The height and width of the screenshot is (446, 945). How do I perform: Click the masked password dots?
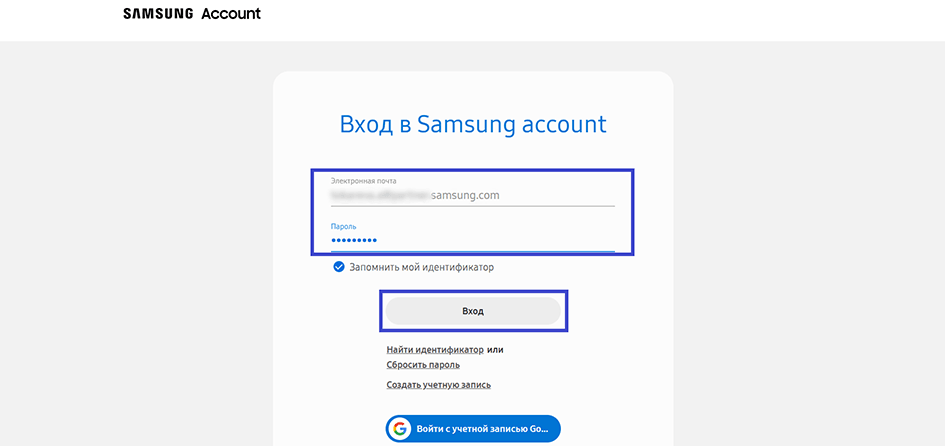click(x=354, y=241)
